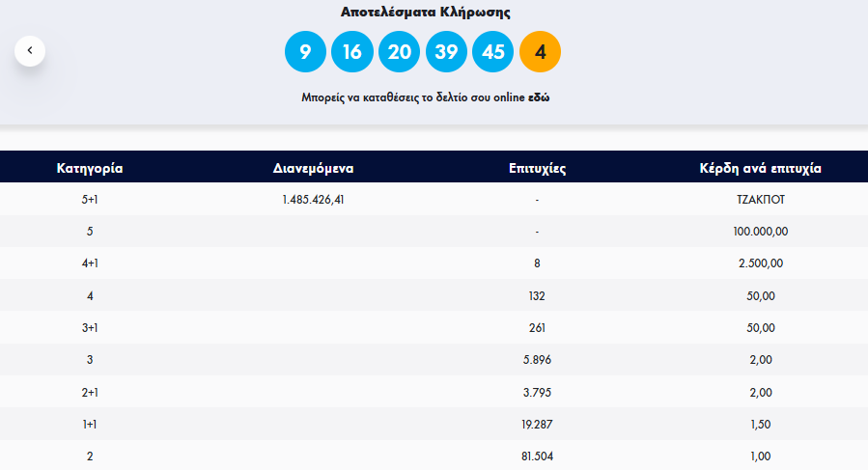Click the blue number 9 ball
Screen dimensions: 868x470
point(305,52)
